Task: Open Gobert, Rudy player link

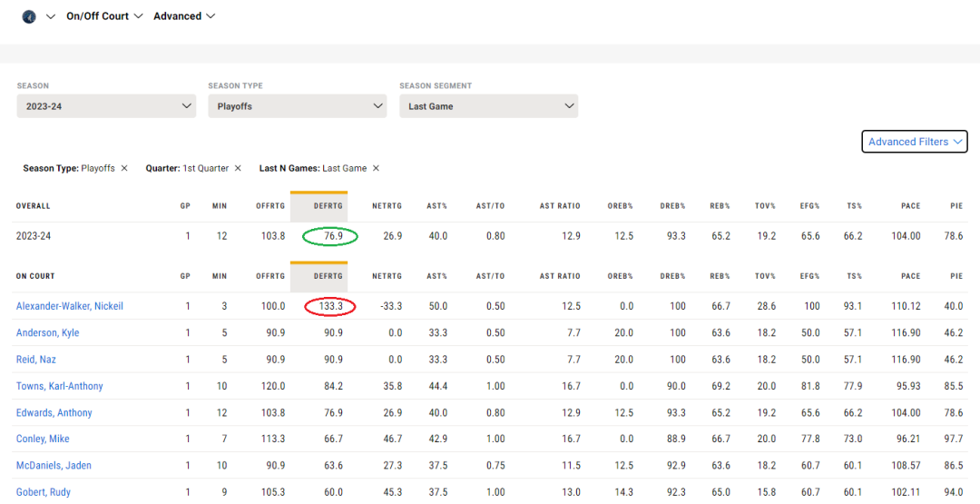Action: [x=44, y=492]
